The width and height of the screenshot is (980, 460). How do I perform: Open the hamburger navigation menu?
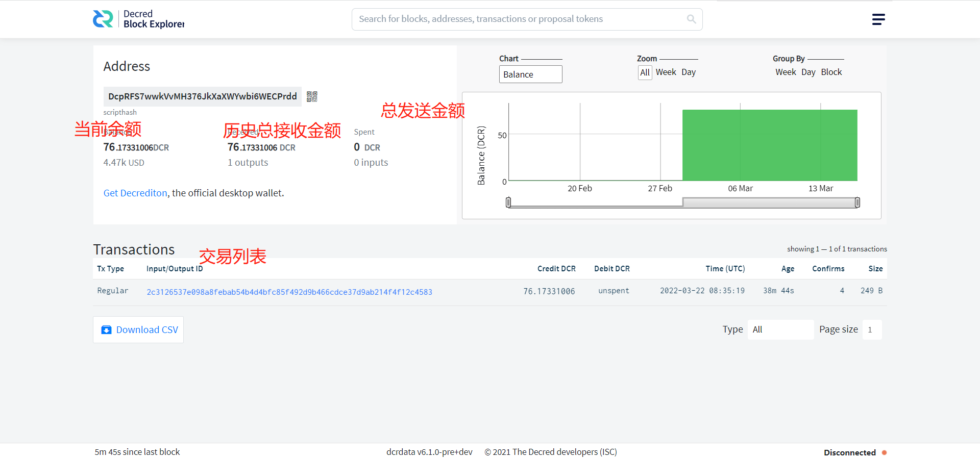tap(878, 19)
